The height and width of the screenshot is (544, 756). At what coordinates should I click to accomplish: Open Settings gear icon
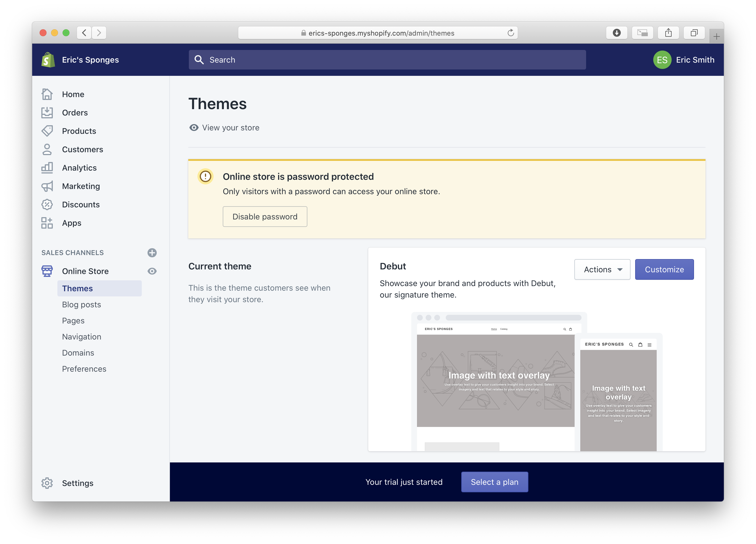point(47,483)
